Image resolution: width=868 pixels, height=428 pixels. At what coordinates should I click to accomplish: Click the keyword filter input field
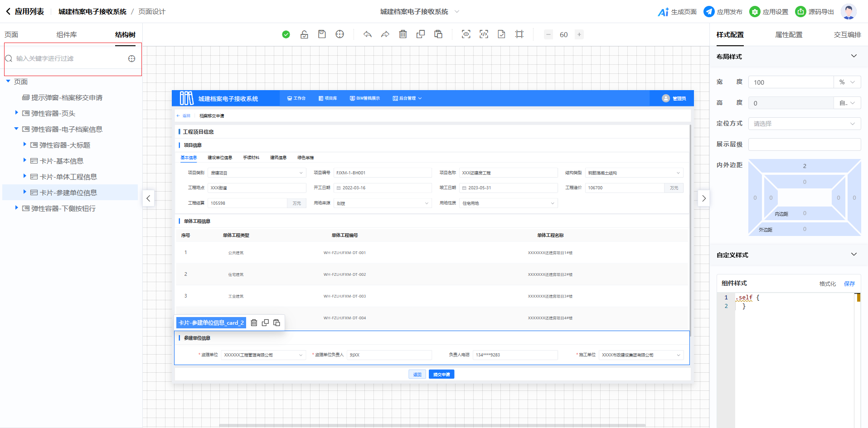(x=68, y=58)
